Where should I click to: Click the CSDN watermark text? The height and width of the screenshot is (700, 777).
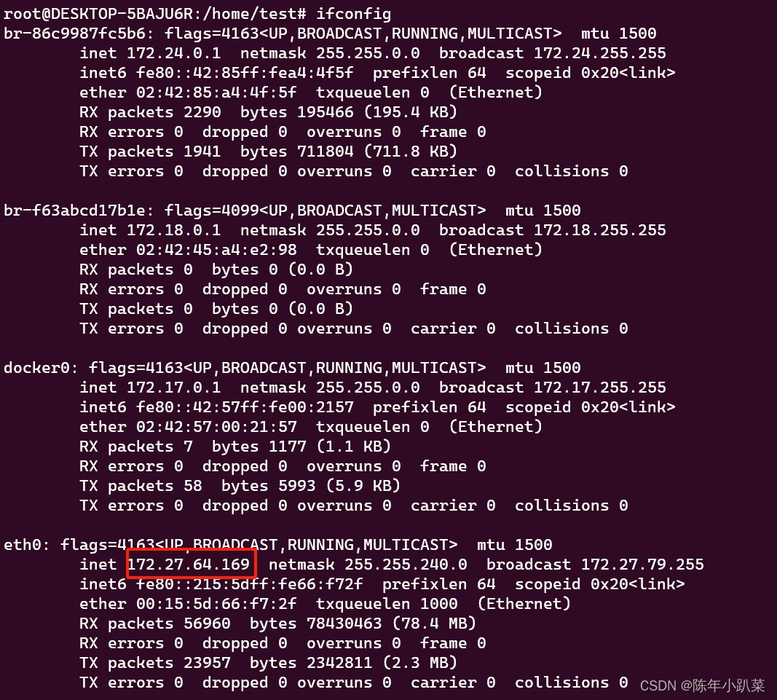click(x=702, y=685)
